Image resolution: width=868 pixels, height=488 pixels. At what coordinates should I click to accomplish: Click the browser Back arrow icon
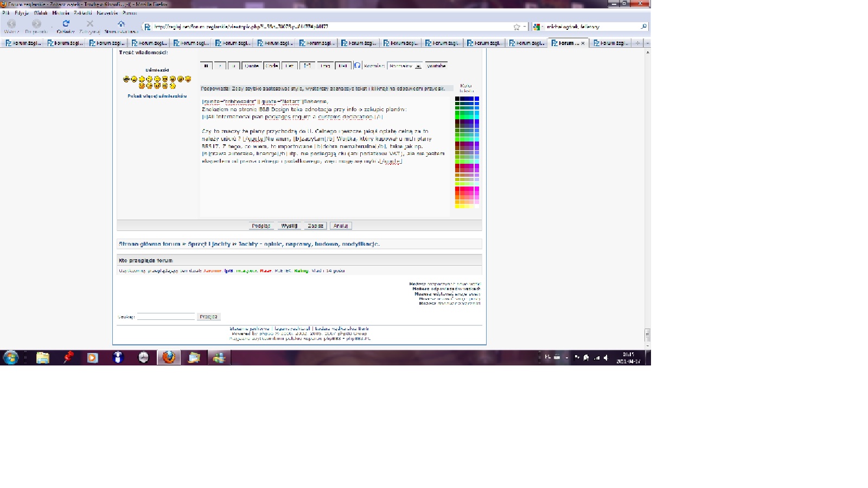click(11, 24)
